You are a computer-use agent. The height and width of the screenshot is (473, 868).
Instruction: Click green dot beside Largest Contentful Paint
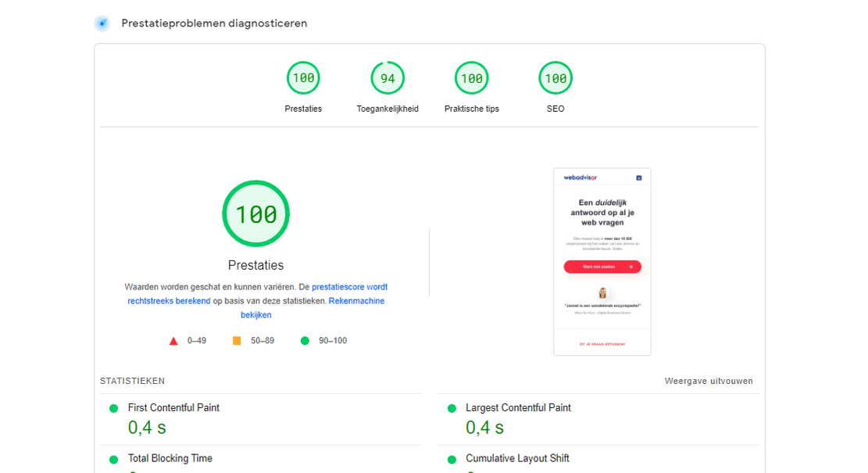[452, 407]
